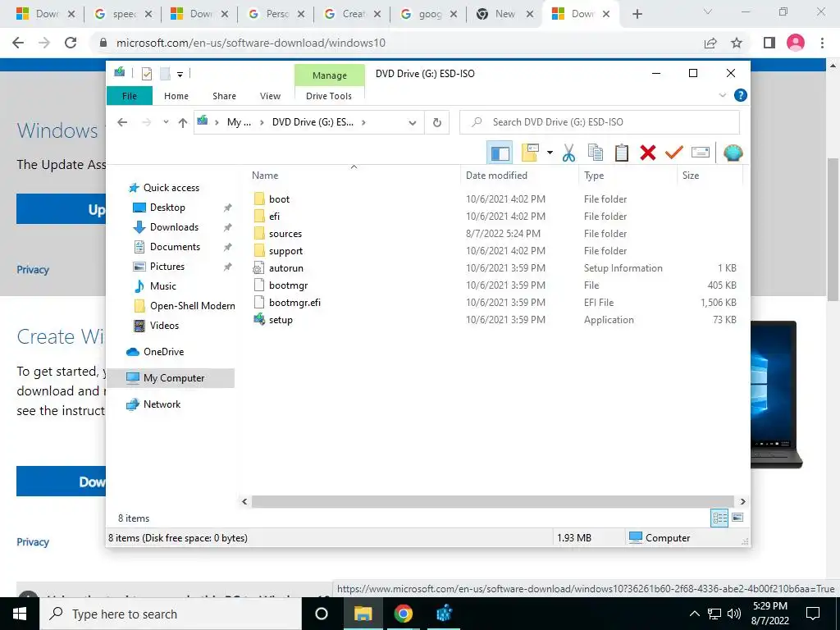
Task: Select the boot folder
Action: pyautogui.click(x=279, y=199)
